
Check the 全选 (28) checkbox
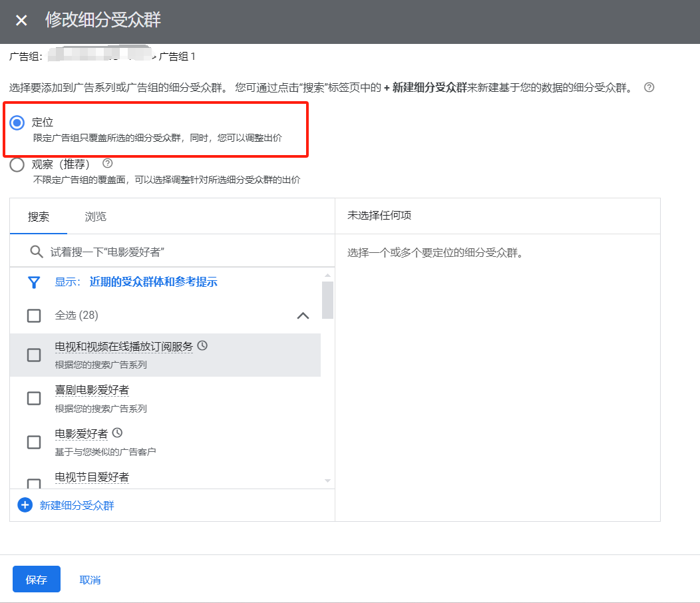coord(34,315)
